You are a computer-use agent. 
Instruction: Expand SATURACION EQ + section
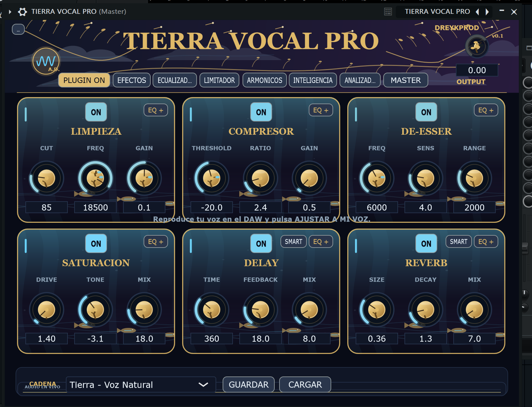[156, 241]
